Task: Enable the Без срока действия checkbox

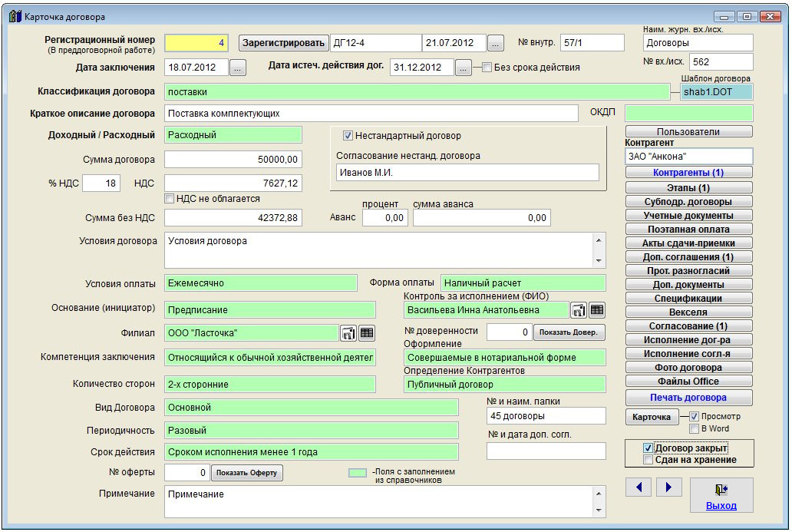Action: point(487,68)
